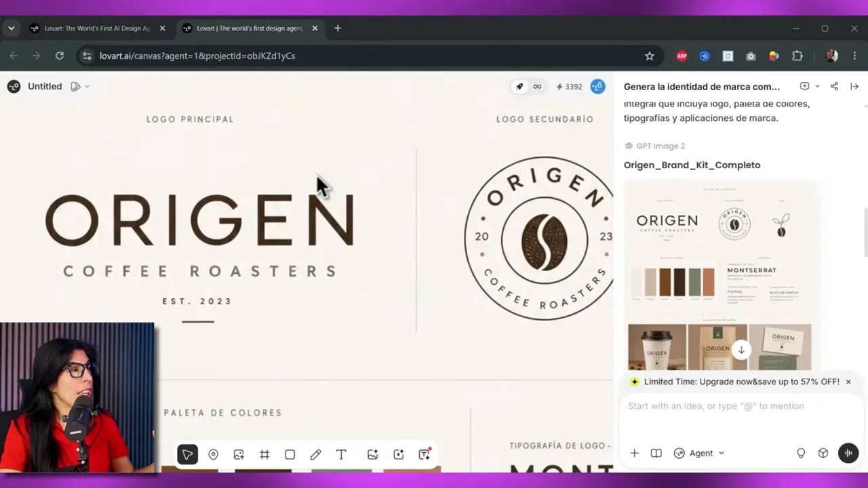Switch to the infinity unlimited mode
The width and height of the screenshot is (868, 488).
(537, 87)
